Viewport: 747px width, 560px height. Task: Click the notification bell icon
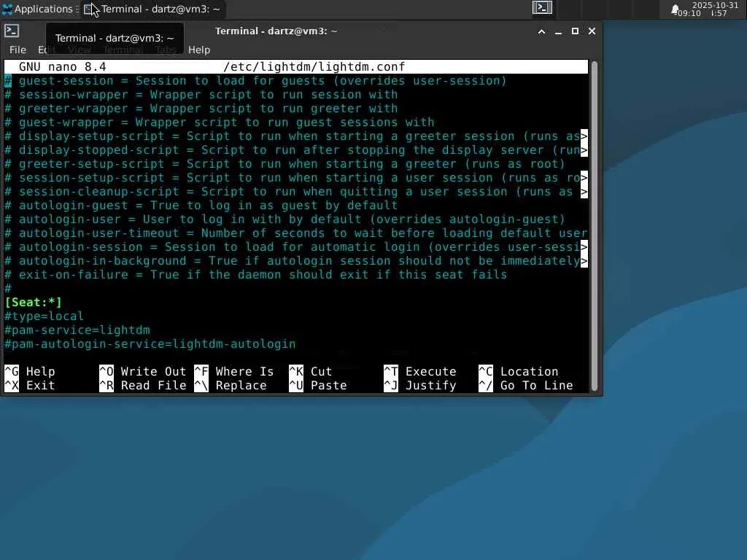coord(675,10)
